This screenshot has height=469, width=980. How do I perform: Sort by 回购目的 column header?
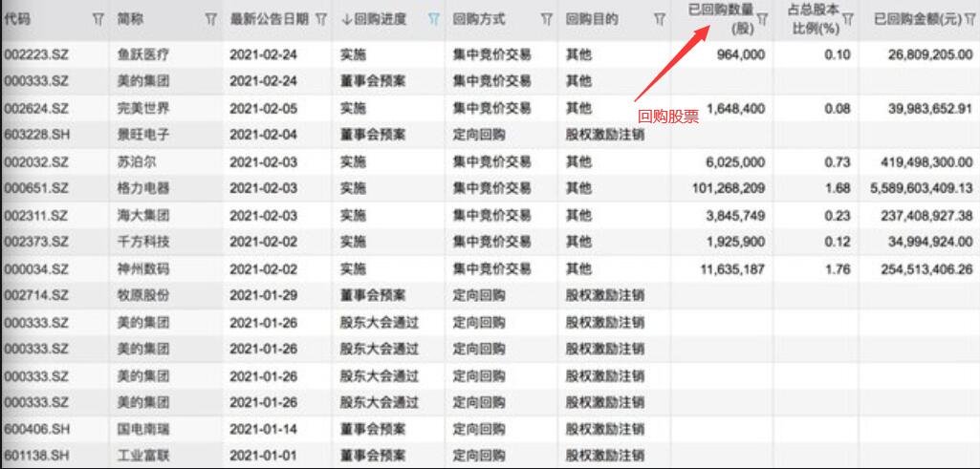tap(591, 19)
